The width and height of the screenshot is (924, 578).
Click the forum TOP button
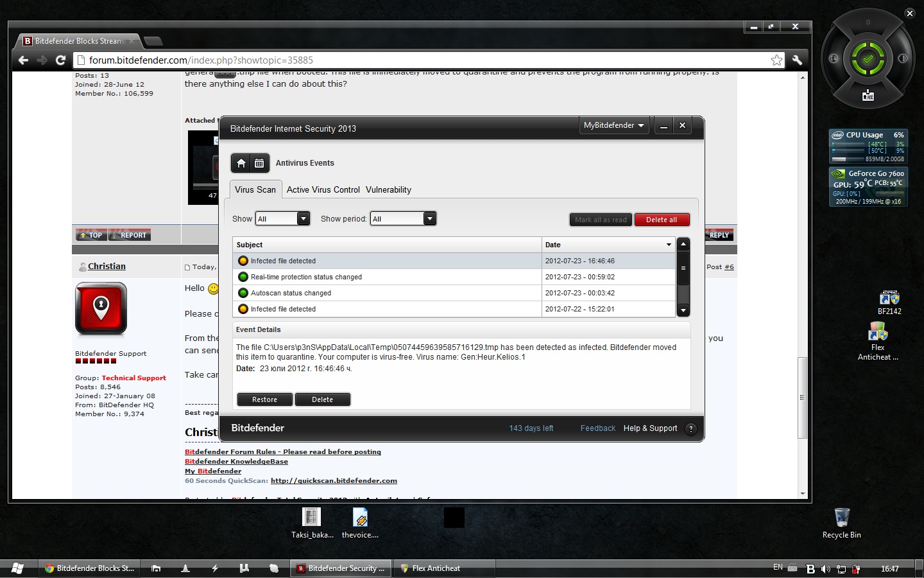click(91, 235)
